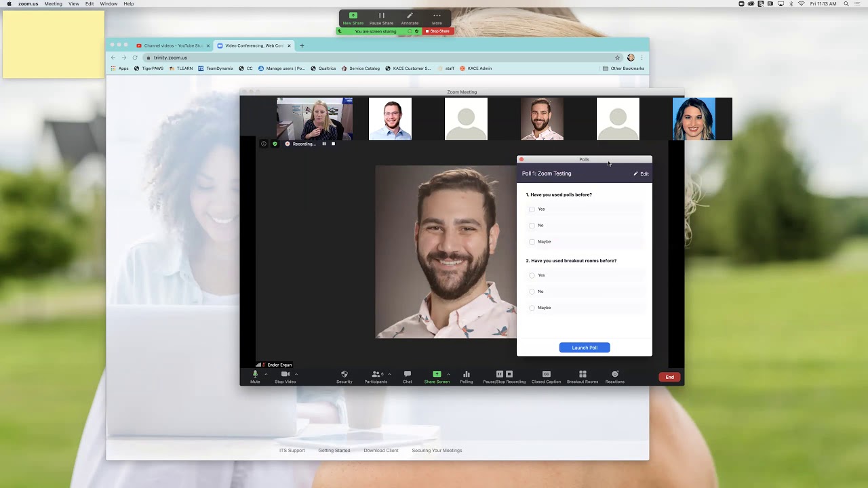Switch to Channel videos YouTube tab

(173, 45)
